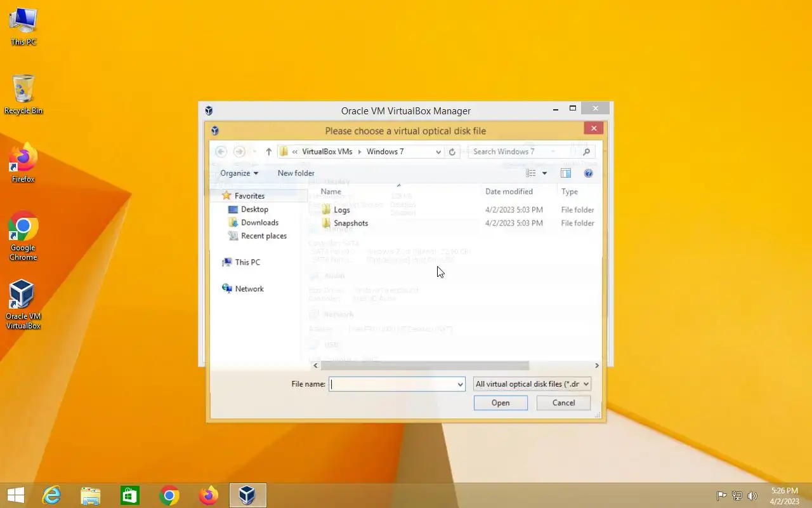Open Chrome on the taskbar

click(169, 495)
